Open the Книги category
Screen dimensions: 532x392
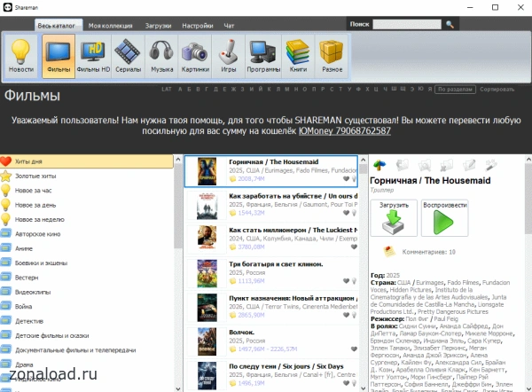coord(298,57)
